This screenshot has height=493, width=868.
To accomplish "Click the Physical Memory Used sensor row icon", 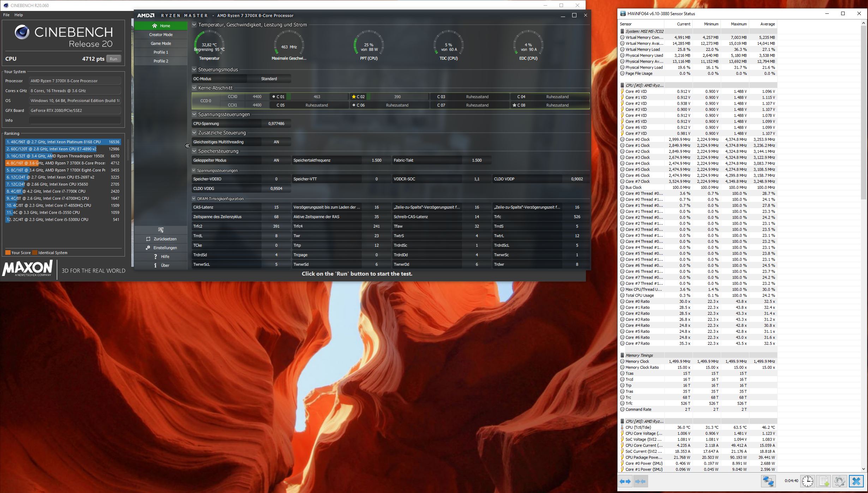I will tap(622, 55).
